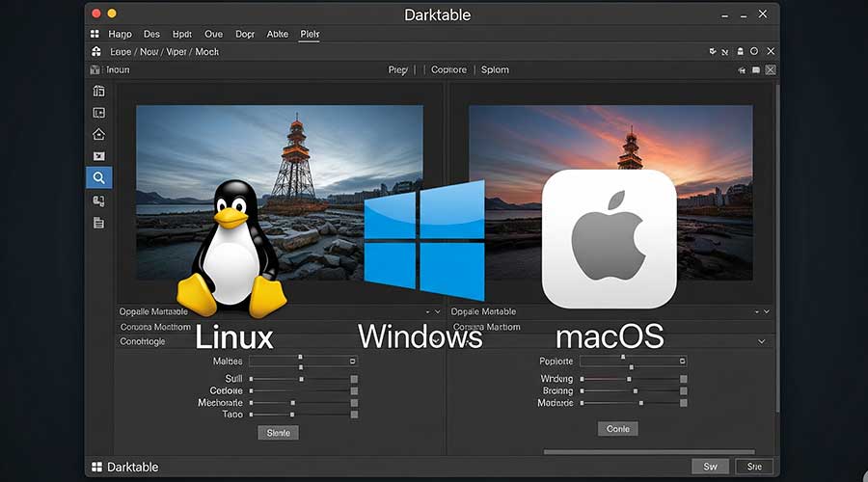Click the Sw button in bottom bar
This screenshot has height=482, width=868.
click(x=710, y=467)
